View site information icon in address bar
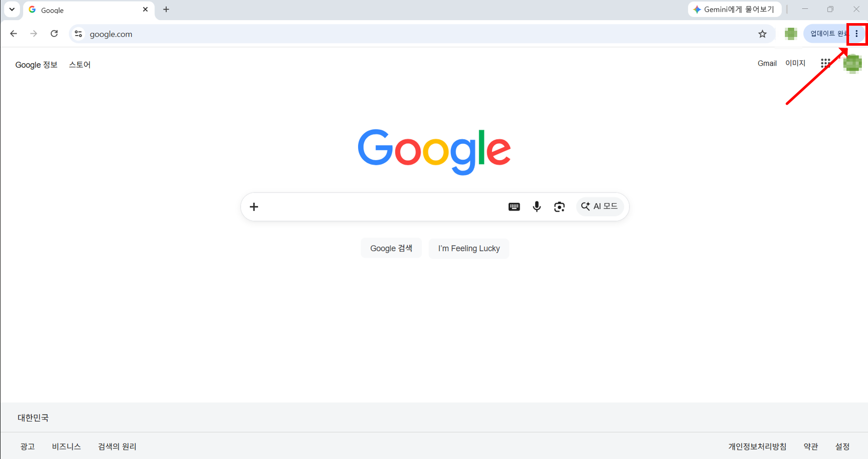 (x=78, y=34)
